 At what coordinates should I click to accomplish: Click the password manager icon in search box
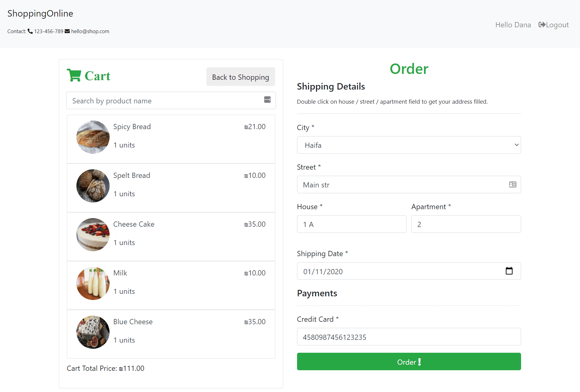tap(267, 100)
